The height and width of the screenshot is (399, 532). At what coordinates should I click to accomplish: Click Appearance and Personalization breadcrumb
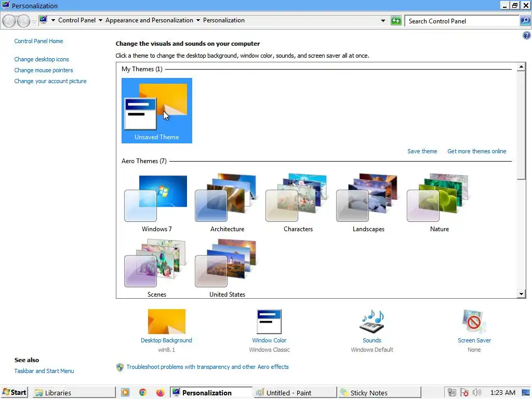coord(149,20)
